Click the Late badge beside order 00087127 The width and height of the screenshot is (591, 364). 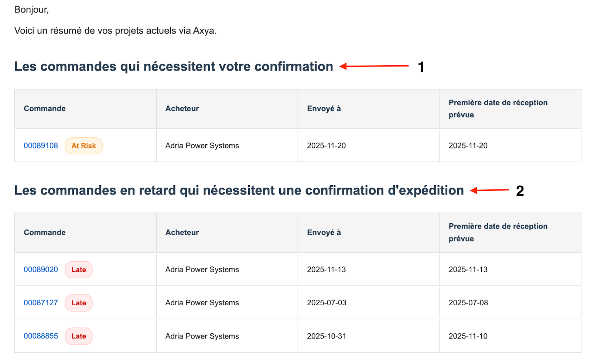79,303
